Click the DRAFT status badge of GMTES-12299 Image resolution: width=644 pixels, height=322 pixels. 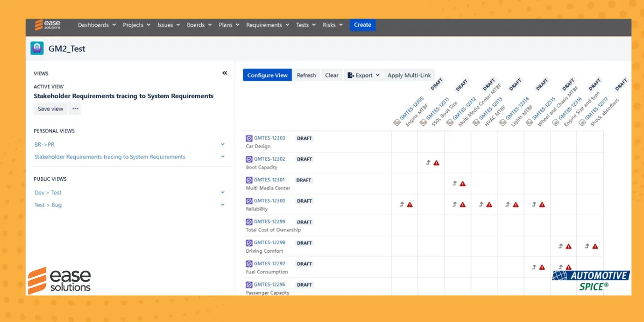click(304, 222)
